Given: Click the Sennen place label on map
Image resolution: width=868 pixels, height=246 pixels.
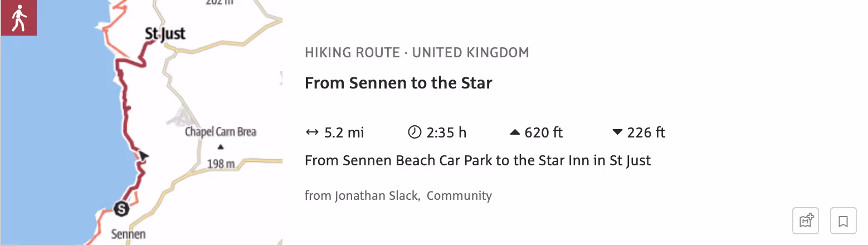Looking at the screenshot, I should click(128, 234).
